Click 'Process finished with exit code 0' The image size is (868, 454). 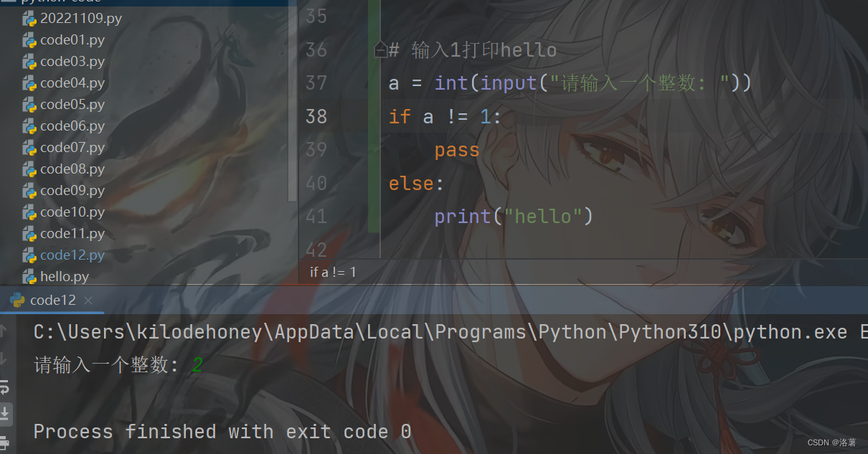click(222, 432)
